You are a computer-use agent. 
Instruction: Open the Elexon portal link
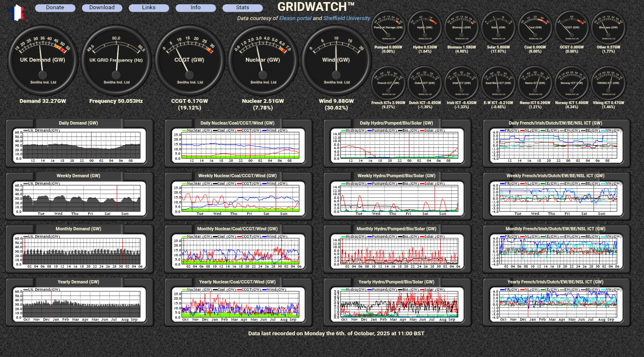click(x=295, y=18)
